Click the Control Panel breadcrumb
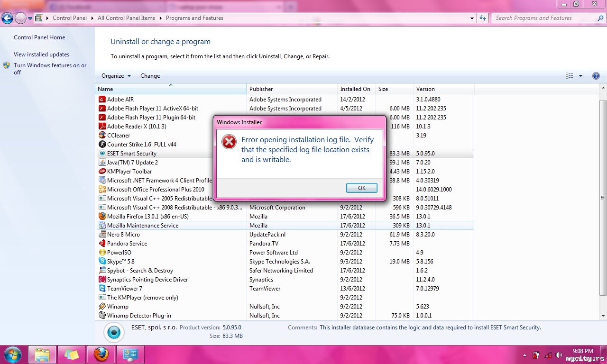607x364 pixels. [x=70, y=18]
